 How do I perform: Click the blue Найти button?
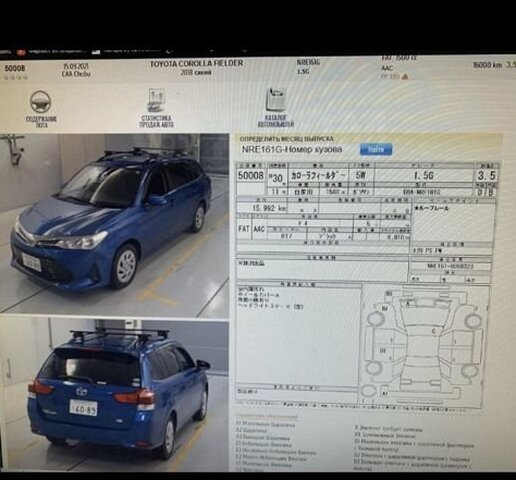[x=376, y=149]
